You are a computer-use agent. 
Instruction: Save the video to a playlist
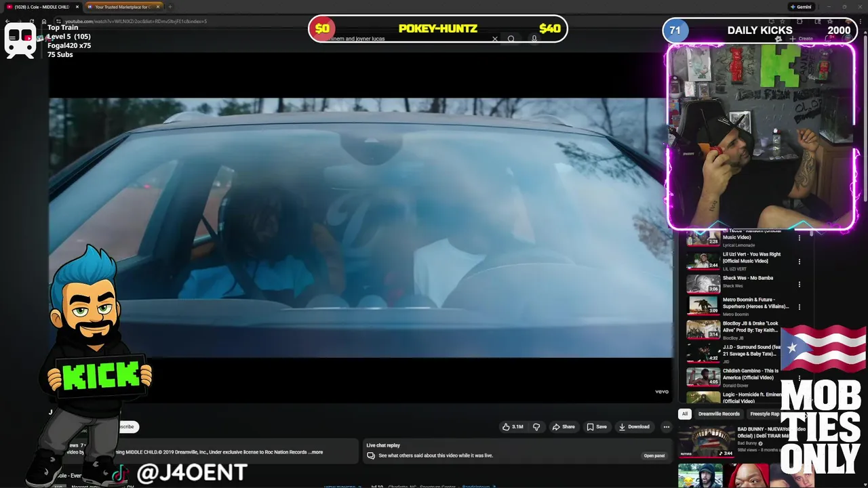[597, 427]
